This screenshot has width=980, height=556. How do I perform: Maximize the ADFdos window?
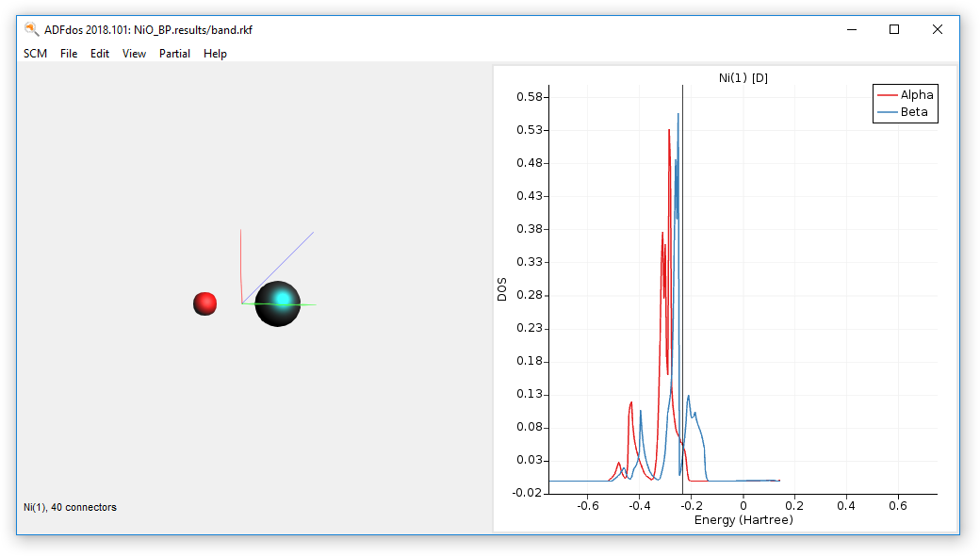pyautogui.click(x=894, y=29)
